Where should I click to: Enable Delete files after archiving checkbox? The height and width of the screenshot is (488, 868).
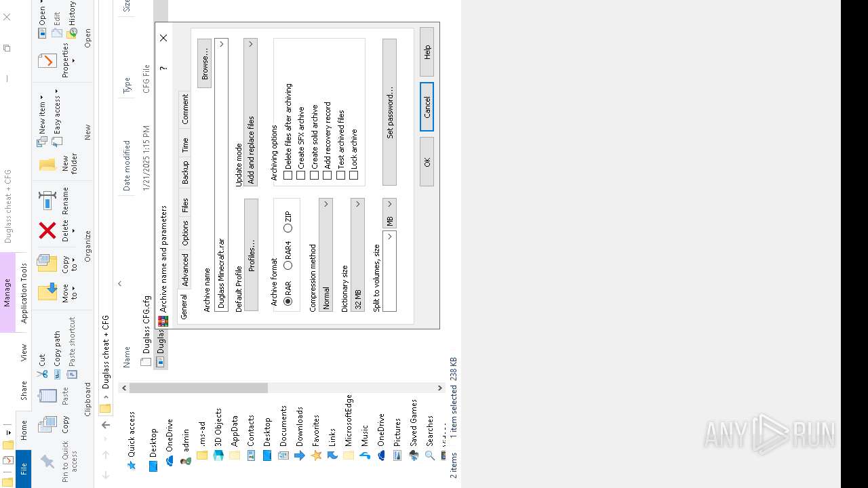288,176
